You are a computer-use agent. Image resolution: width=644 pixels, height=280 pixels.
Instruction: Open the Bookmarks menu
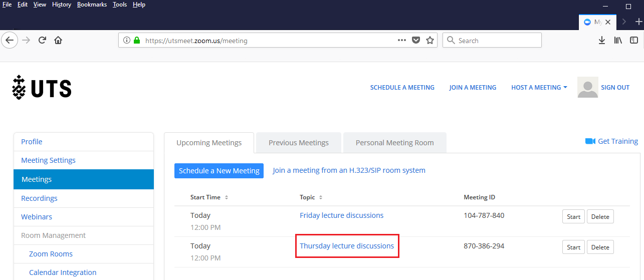click(x=92, y=5)
